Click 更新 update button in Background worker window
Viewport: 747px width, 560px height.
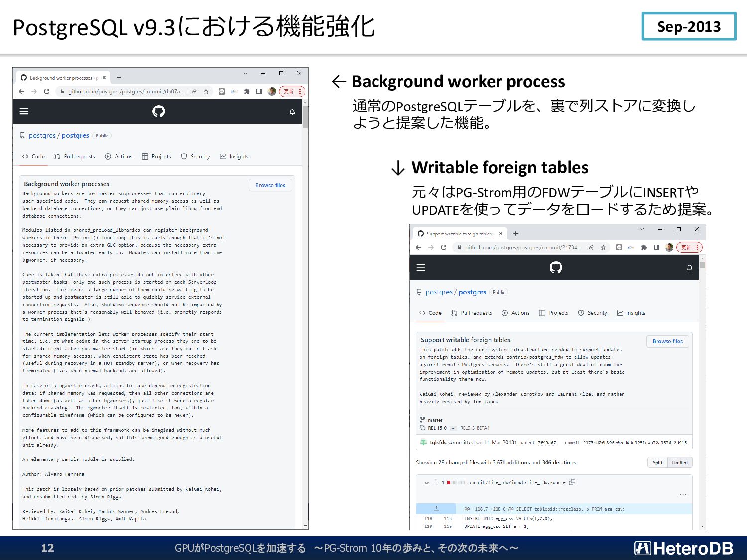[x=289, y=91]
